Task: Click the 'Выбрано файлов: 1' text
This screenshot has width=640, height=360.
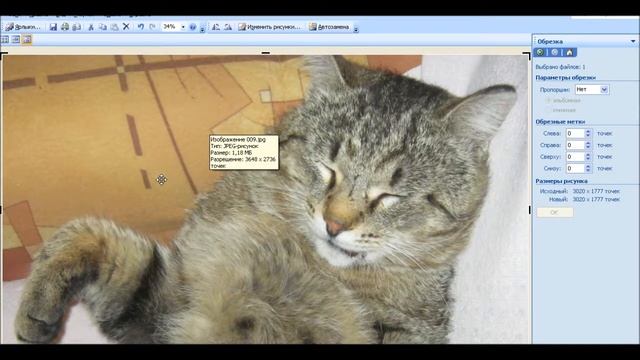Action: tap(560, 67)
